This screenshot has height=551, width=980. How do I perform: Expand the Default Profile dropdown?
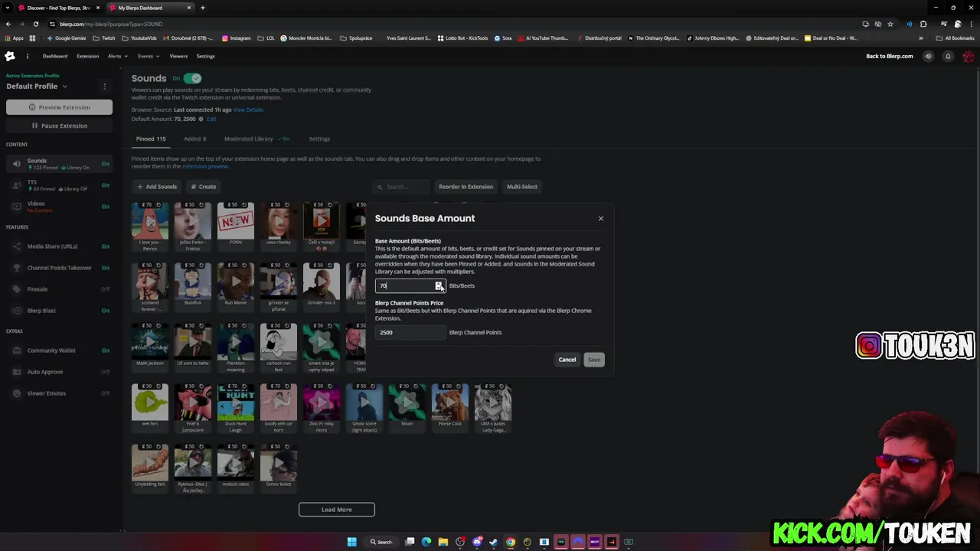pyautogui.click(x=37, y=86)
